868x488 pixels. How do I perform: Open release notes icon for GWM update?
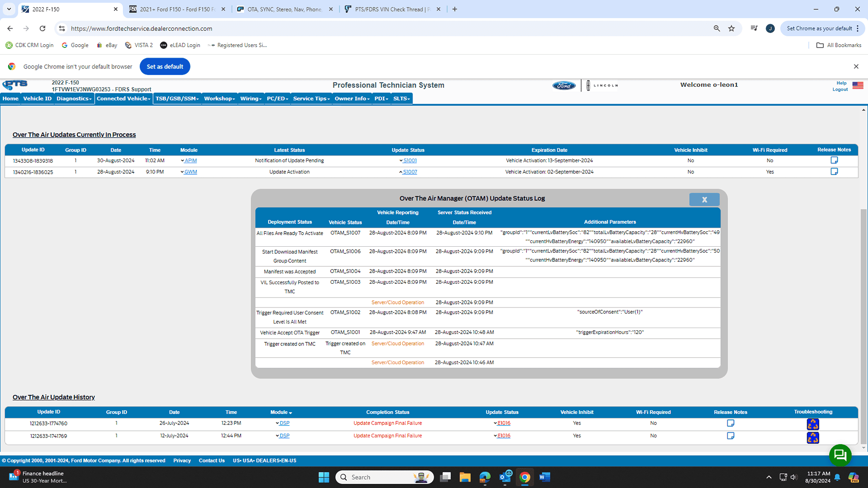tap(834, 172)
